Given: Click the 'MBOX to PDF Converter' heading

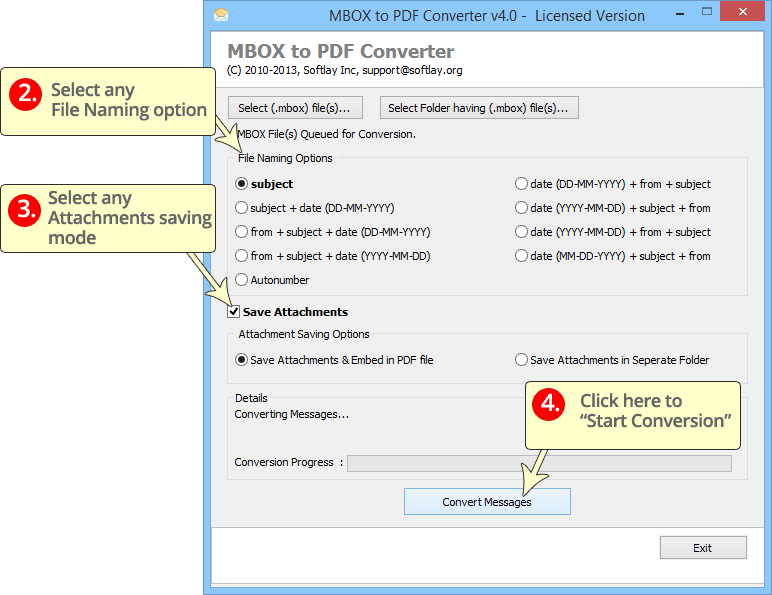Looking at the screenshot, I should [x=341, y=51].
